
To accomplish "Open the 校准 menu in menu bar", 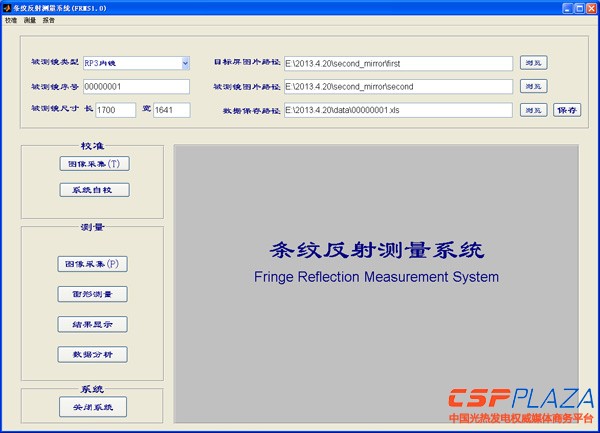I will point(11,20).
